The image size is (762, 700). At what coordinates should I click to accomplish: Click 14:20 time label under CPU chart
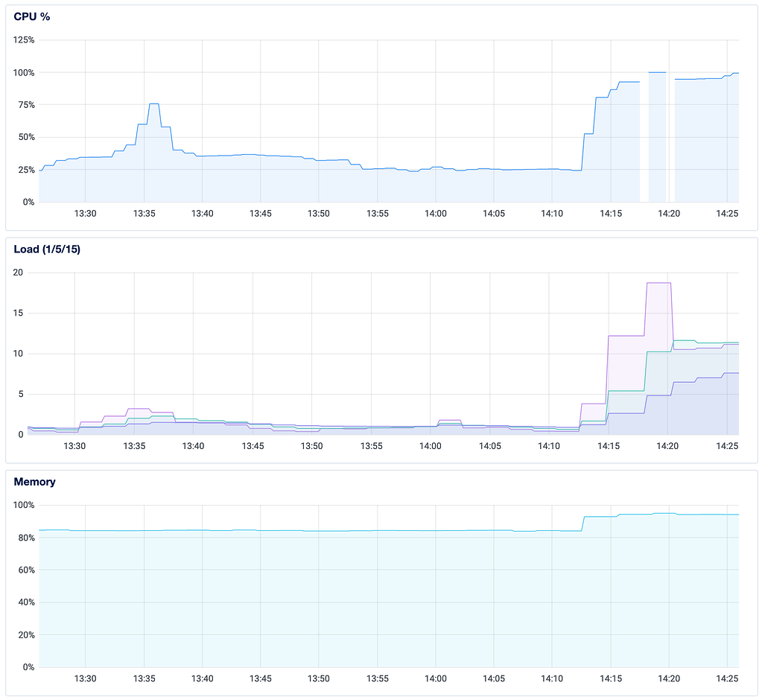coord(669,213)
